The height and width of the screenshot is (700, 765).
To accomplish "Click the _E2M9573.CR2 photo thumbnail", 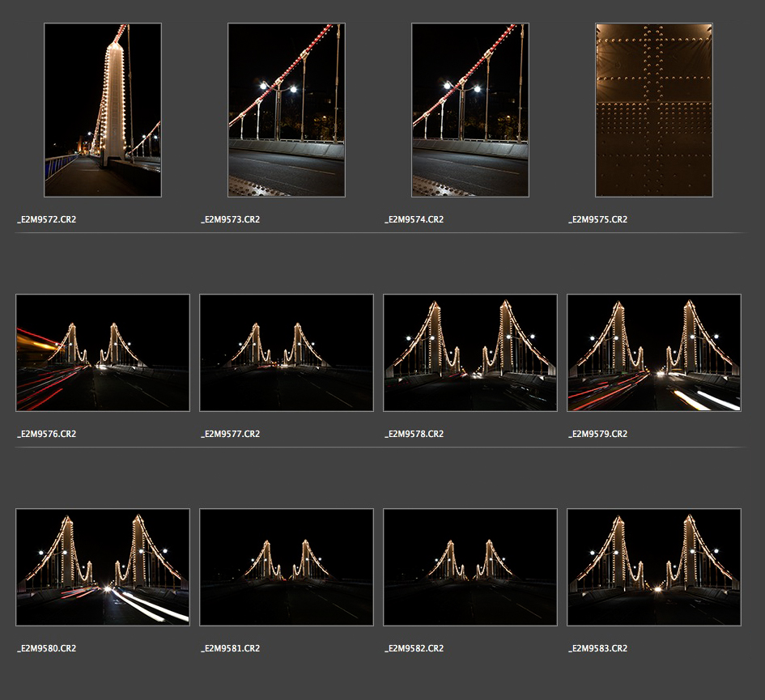I will (287, 110).
